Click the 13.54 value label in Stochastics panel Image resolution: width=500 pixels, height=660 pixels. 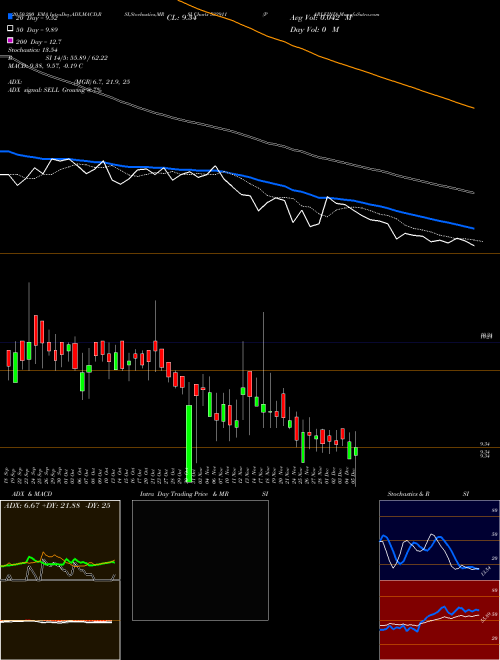[486, 571]
